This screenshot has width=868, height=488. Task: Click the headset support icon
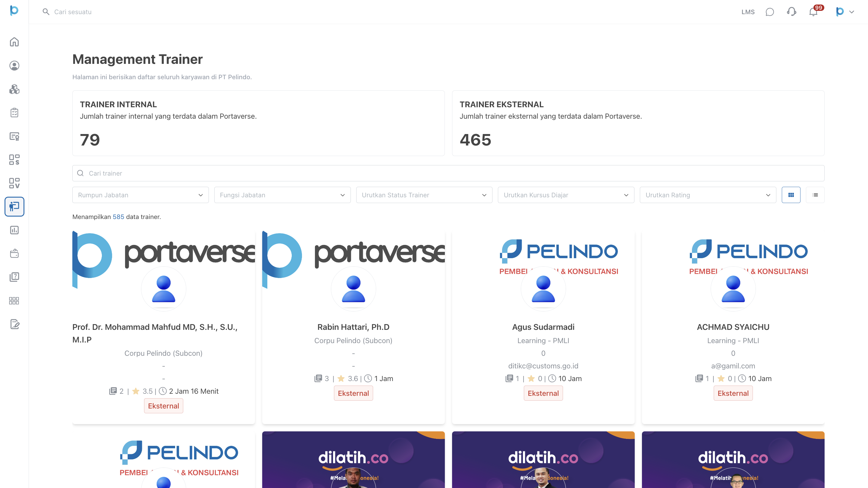pos(791,12)
